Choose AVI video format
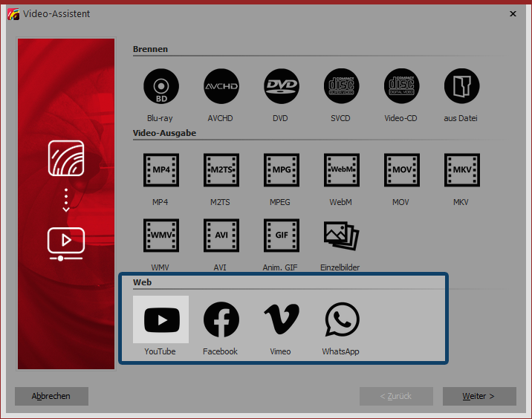 [x=221, y=236]
